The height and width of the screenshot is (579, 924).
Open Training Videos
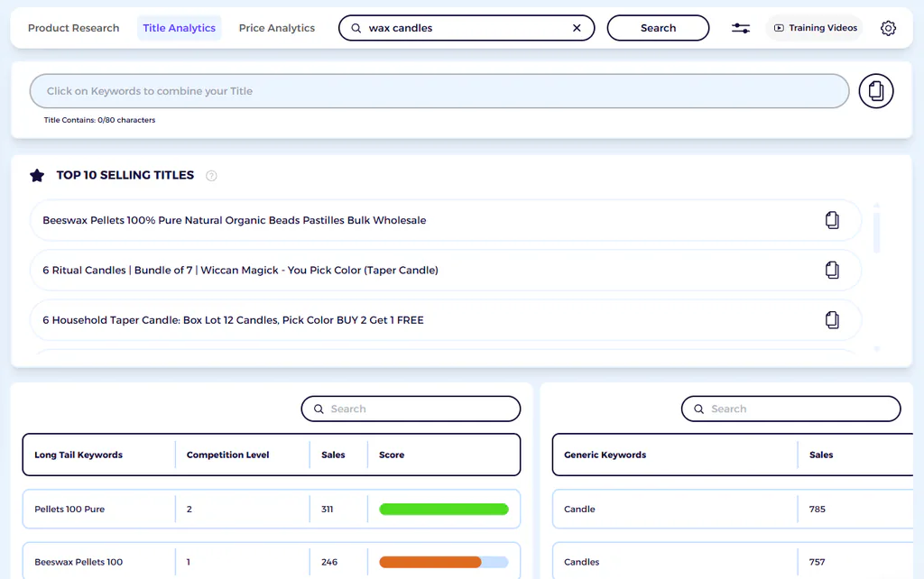click(815, 28)
